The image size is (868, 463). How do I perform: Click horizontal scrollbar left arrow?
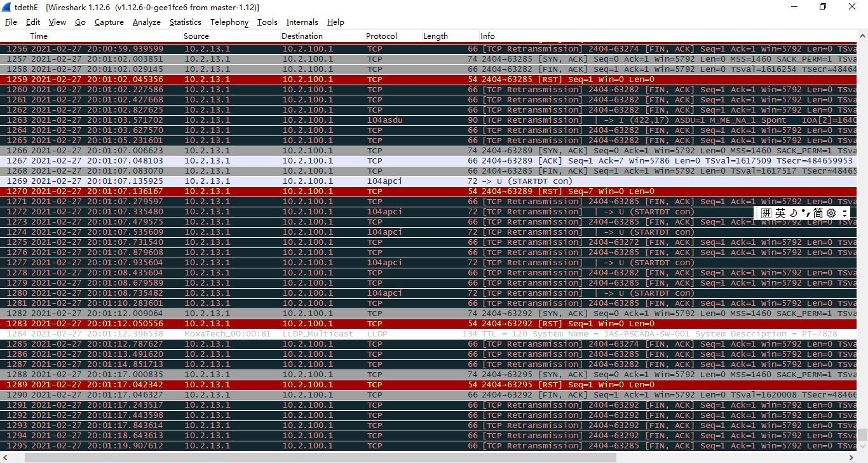click(4, 457)
